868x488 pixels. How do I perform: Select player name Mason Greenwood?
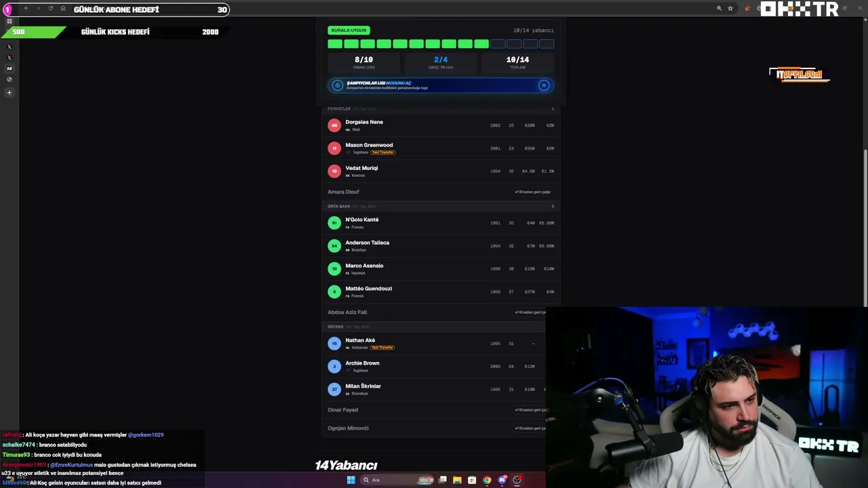tap(369, 145)
